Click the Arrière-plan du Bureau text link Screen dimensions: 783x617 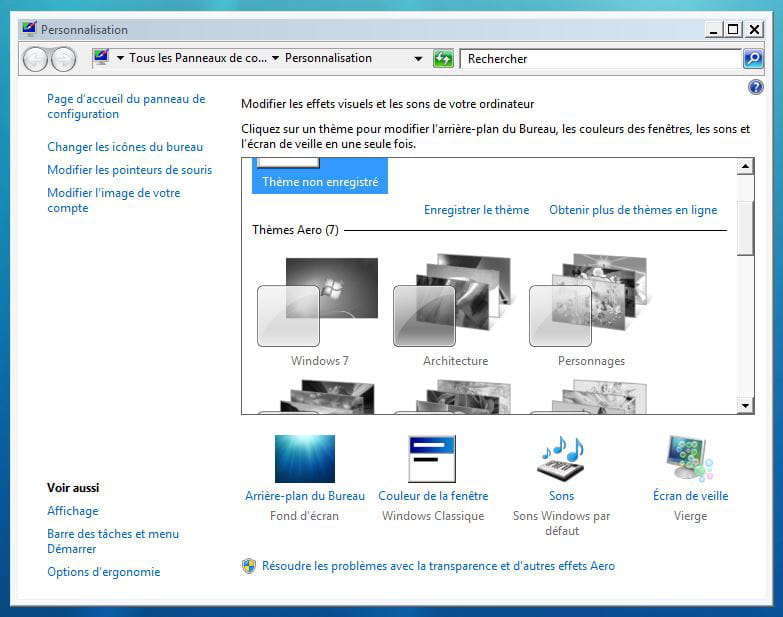(x=305, y=496)
